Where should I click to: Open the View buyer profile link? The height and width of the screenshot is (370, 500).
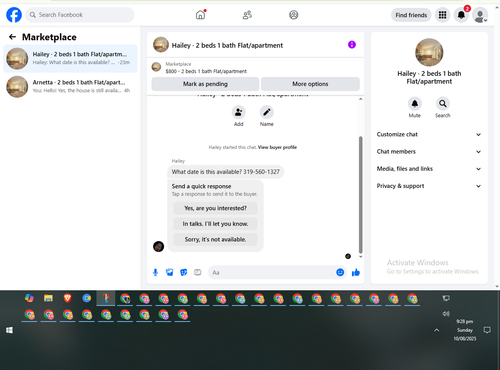coord(277,147)
